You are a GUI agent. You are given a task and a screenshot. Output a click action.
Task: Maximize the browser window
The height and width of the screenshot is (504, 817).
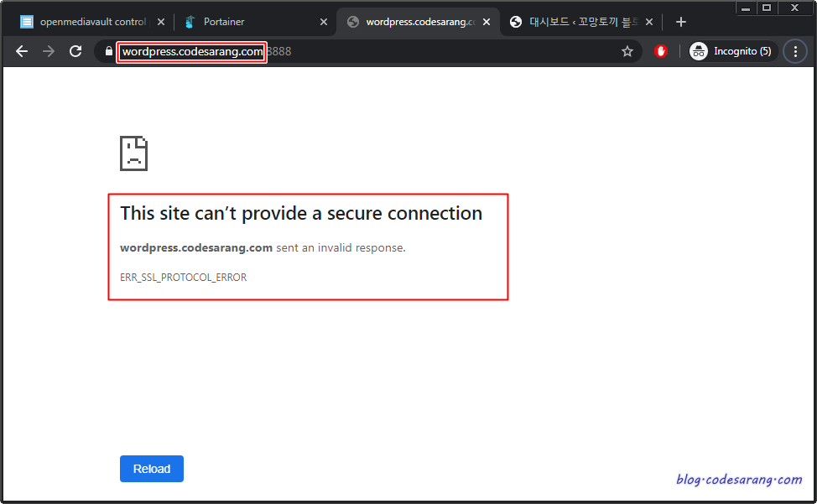click(x=767, y=8)
